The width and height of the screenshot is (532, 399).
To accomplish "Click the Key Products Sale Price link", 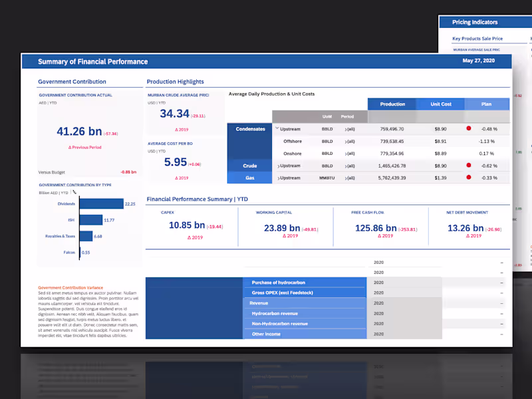I will click(478, 39).
